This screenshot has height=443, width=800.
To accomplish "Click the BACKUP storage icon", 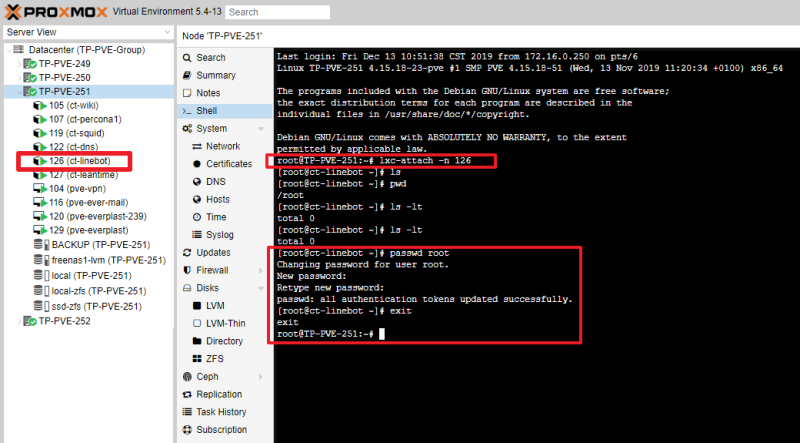I will coord(41,244).
